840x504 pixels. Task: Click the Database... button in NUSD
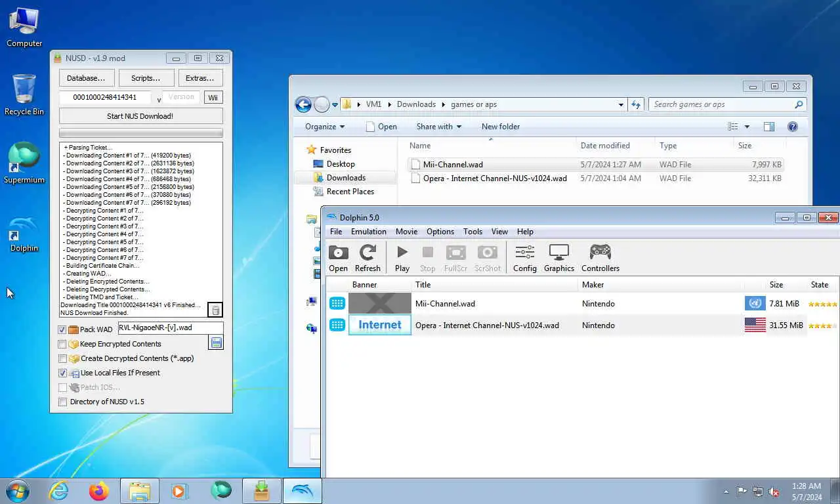point(86,78)
